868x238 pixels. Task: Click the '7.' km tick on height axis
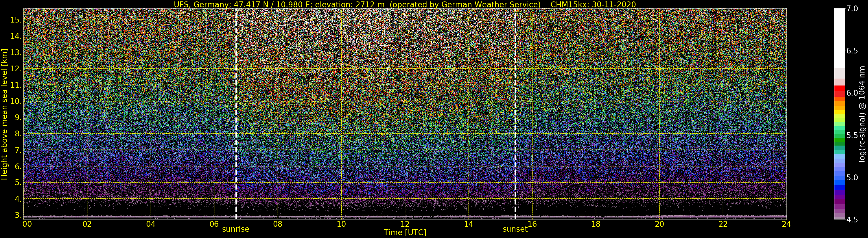pyautogui.click(x=18, y=150)
